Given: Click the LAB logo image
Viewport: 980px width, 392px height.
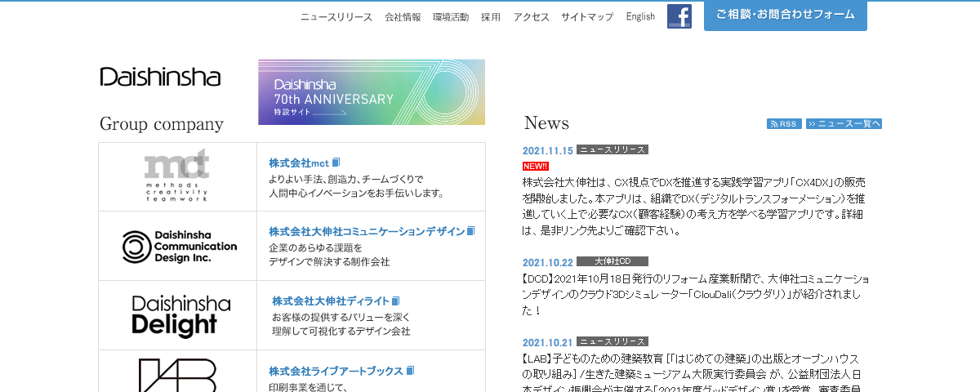Looking at the screenshot, I should tap(177, 374).
